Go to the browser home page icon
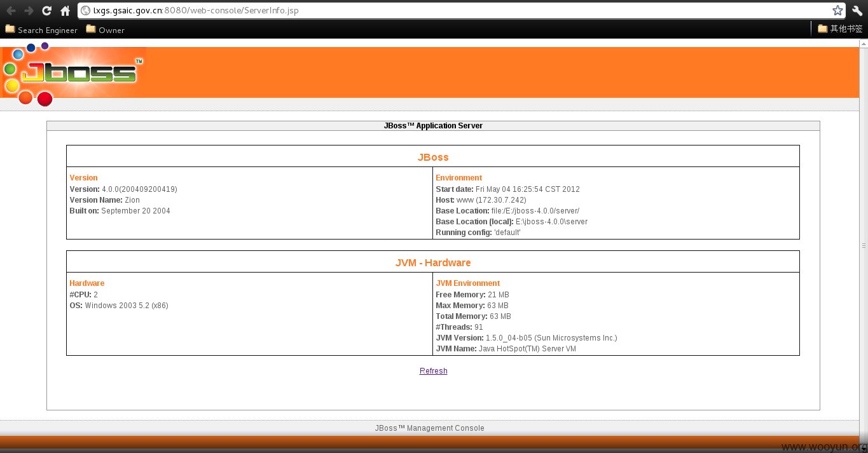The image size is (868, 453). pyautogui.click(x=65, y=10)
